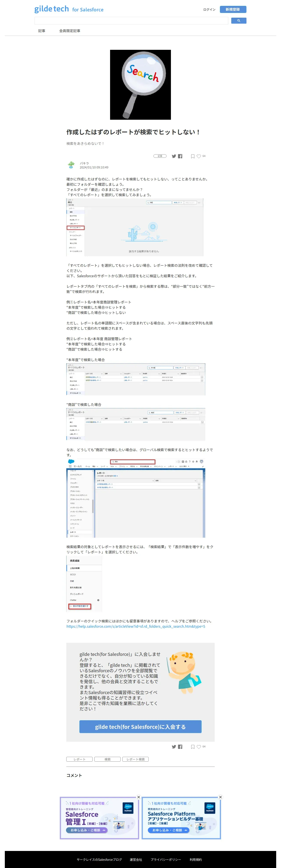Open 利用規約 footer link
Image resolution: width=281 pixels, height=868 pixels.
coord(196,859)
